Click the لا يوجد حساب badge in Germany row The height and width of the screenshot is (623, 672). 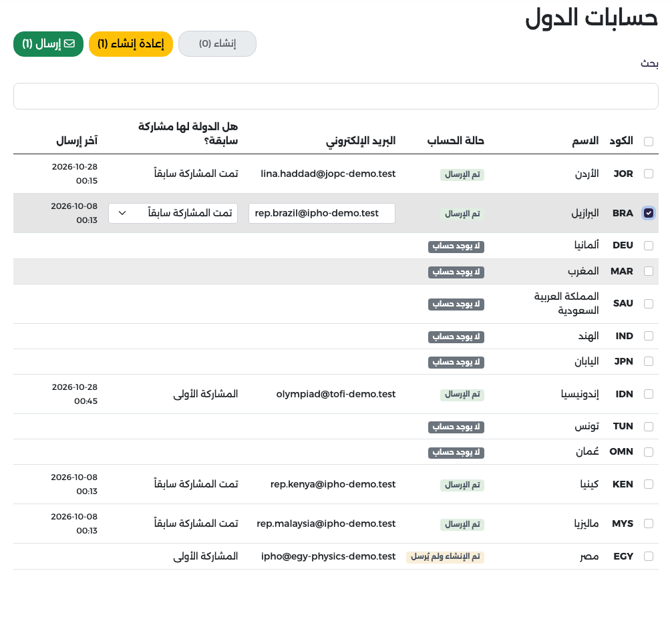(x=456, y=246)
